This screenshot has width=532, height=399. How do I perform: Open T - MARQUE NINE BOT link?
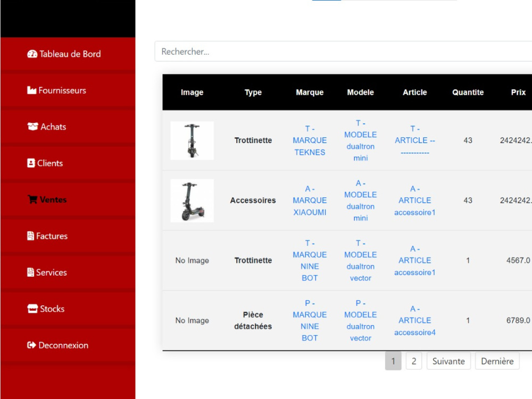click(x=310, y=261)
